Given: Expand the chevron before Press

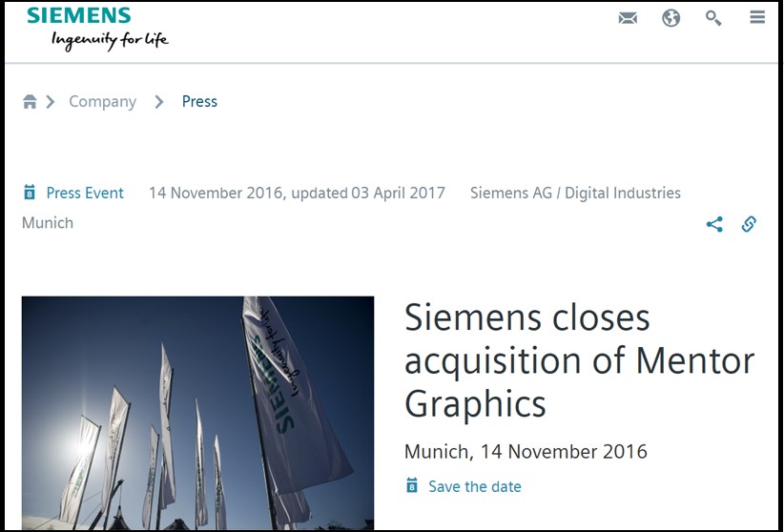Looking at the screenshot, I should 159,102.
